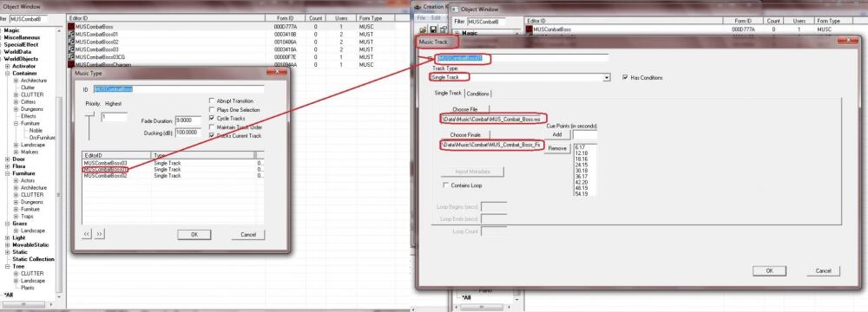Select the Single Track tab

tap(447, 94)
